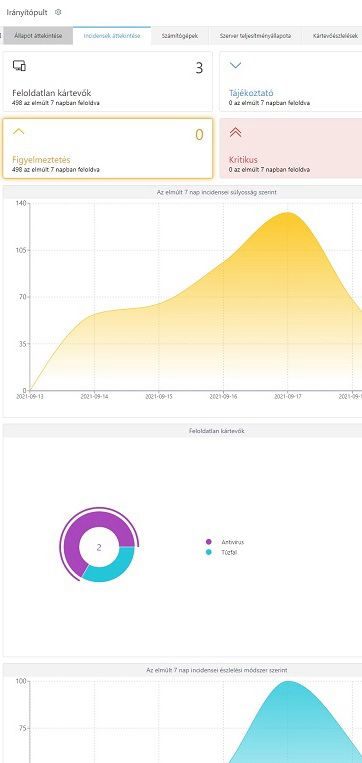
Task: Open the Tájékoztató severity tile
Action: [290, 82]
